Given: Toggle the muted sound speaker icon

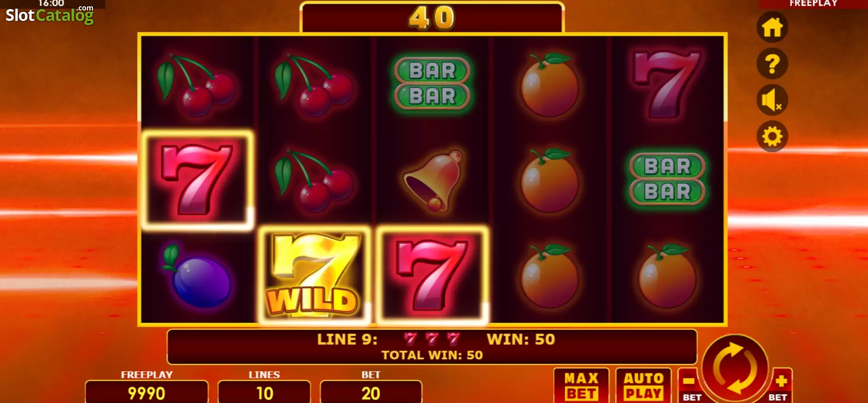Looking at the screenshot, I should click(772, 100).
